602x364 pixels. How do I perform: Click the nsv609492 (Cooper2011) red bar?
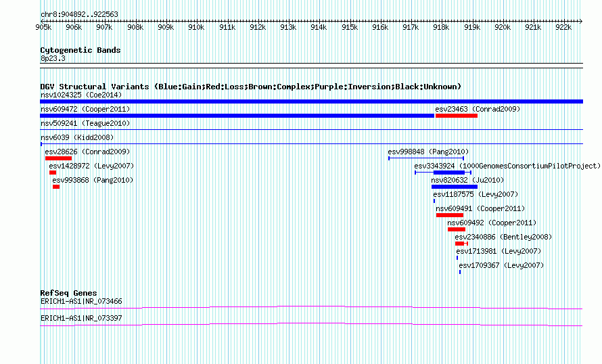coord(457,229)
